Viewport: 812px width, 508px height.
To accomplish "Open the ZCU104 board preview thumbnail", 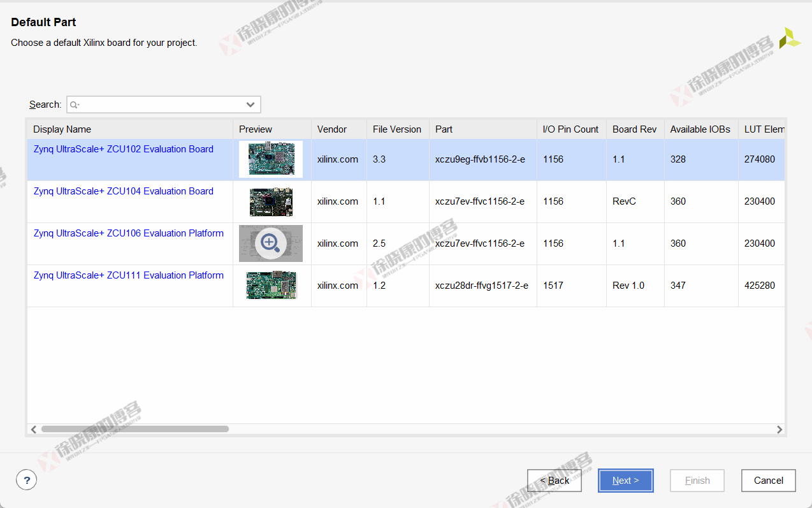I will (x=271, y=201).
